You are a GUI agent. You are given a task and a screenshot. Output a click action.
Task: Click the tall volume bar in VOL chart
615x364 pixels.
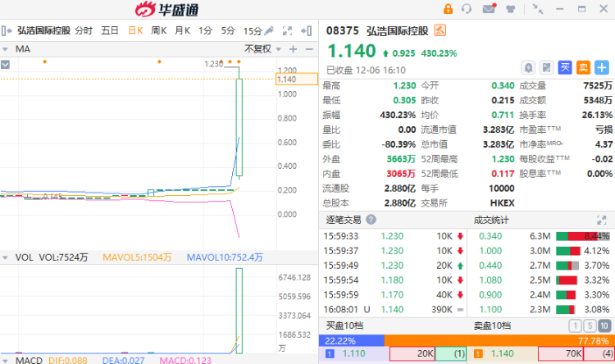[x=239, y=311]
